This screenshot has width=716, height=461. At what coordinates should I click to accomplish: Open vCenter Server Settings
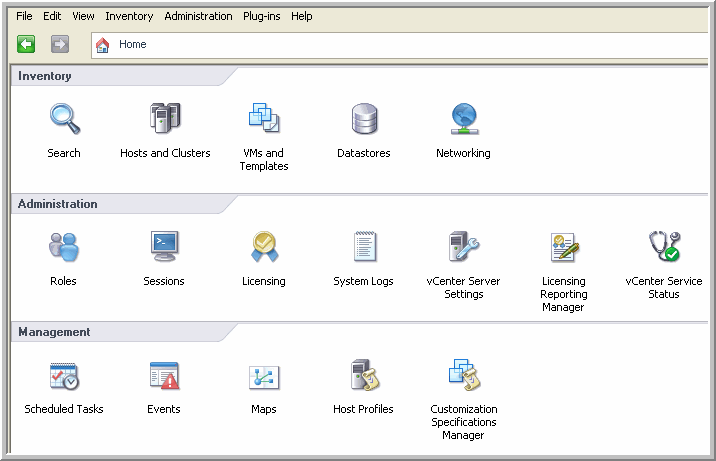pyautogui.click(x=463, y=247)
